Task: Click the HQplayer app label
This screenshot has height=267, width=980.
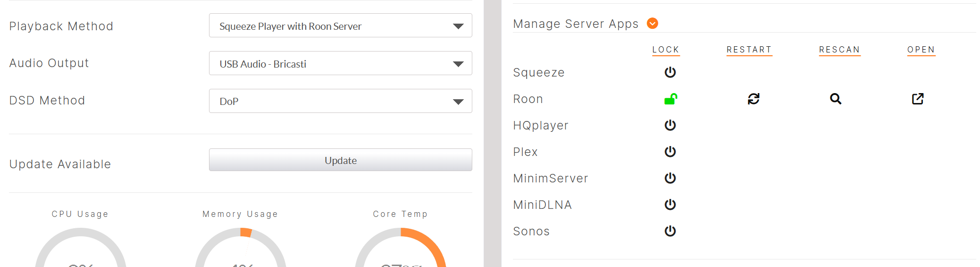Action: 541,125
